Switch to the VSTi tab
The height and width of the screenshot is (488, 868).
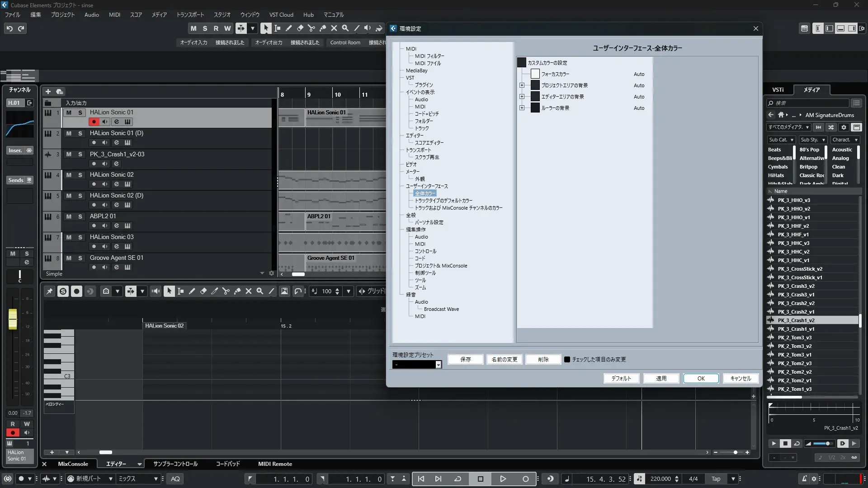[x=778, y=90]
